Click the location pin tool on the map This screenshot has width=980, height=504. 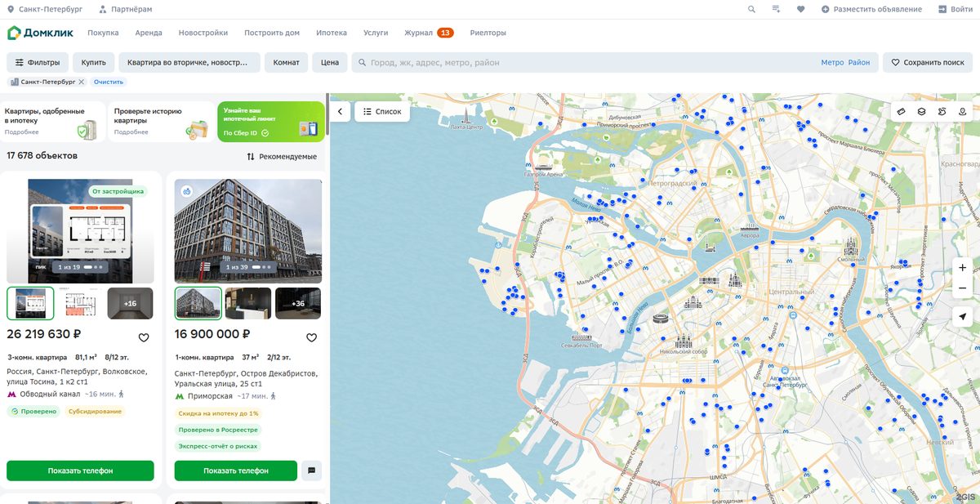pos(963,112)
